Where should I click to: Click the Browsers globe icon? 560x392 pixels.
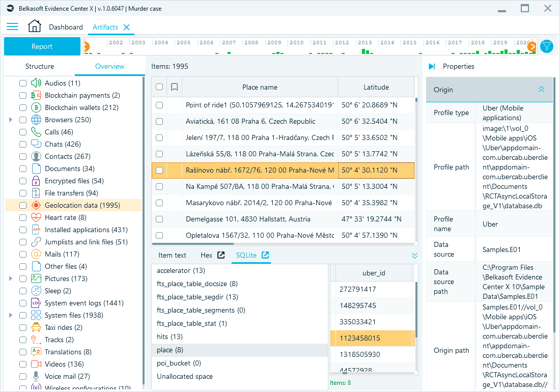(36, 120)
